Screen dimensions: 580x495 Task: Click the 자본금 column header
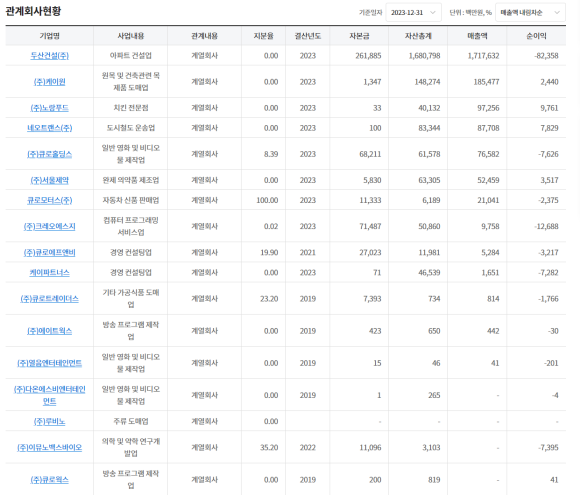359,36
